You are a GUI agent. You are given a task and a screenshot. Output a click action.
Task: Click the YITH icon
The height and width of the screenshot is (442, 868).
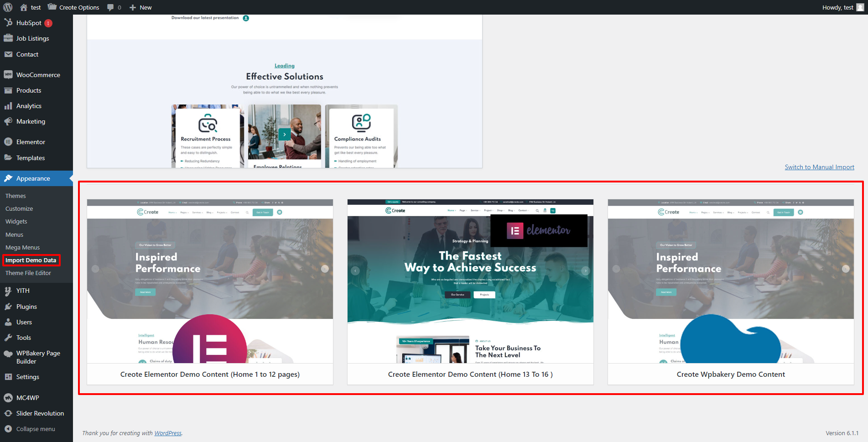pos(8,291)
